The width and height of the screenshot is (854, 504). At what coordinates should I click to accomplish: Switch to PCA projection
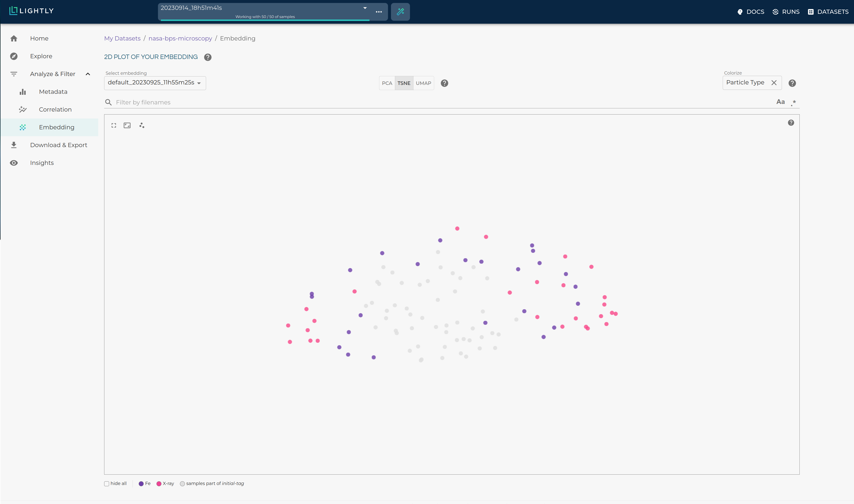[387, 83]
